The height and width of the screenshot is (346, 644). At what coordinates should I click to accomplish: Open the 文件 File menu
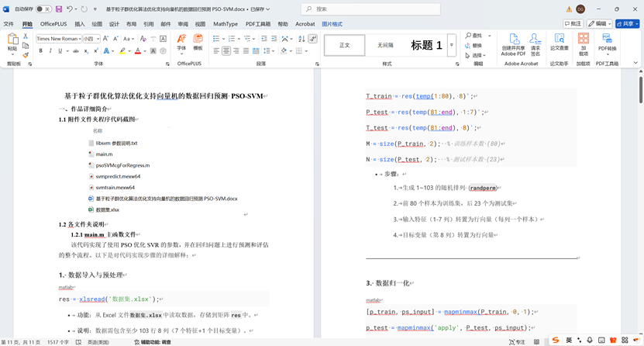pos(9,24)
